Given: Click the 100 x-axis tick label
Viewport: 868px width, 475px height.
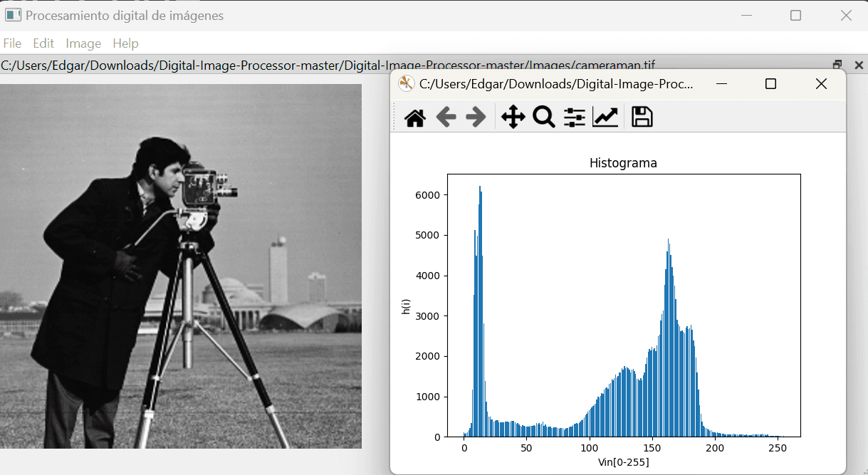Looking at the screenshot, I should click(589, 448).
